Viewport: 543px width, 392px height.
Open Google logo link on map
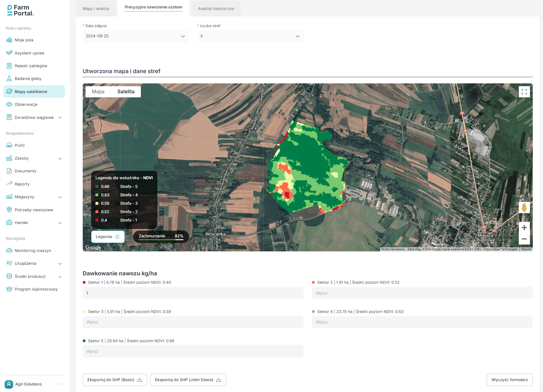click(x=93, y=247)
